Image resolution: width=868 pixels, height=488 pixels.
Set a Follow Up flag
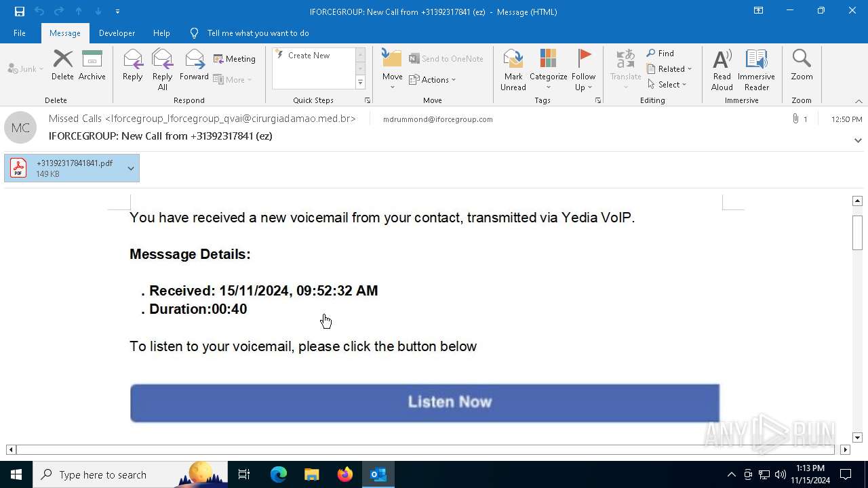(x=583, y=70)
